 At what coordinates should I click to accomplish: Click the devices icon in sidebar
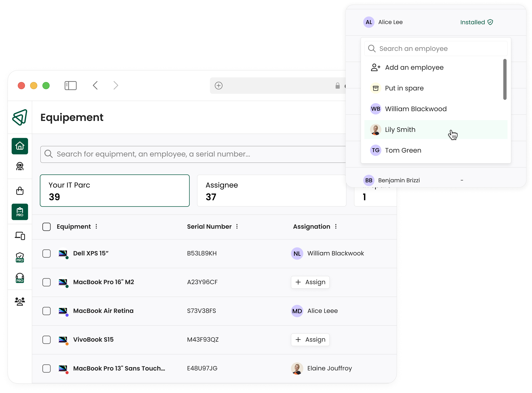click(x=20, y=236)
